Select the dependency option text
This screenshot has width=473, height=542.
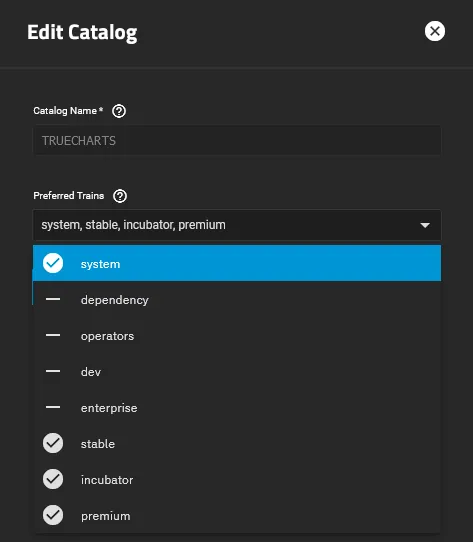click(x=114, y=300)
